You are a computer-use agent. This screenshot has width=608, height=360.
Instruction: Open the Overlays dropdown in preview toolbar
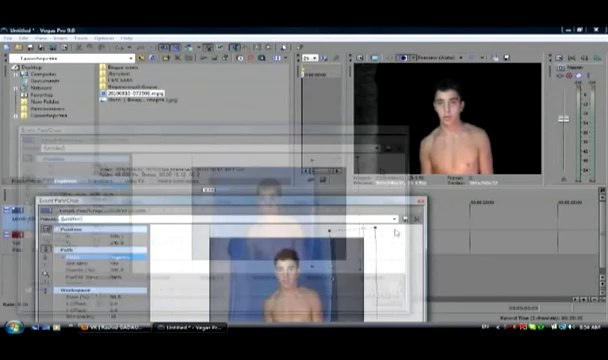[482, 58]
